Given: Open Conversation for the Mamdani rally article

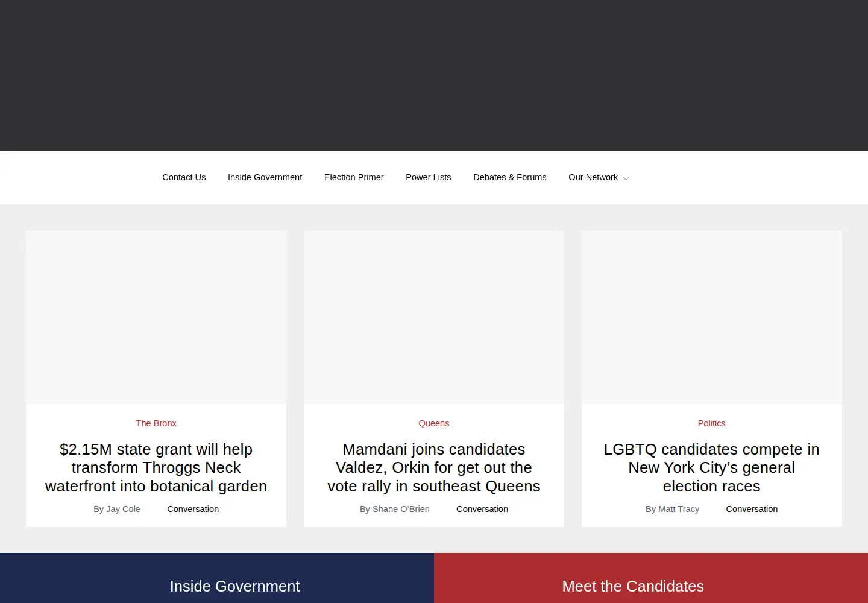Looking at the screenshot, I should click(x=482, y=509).
